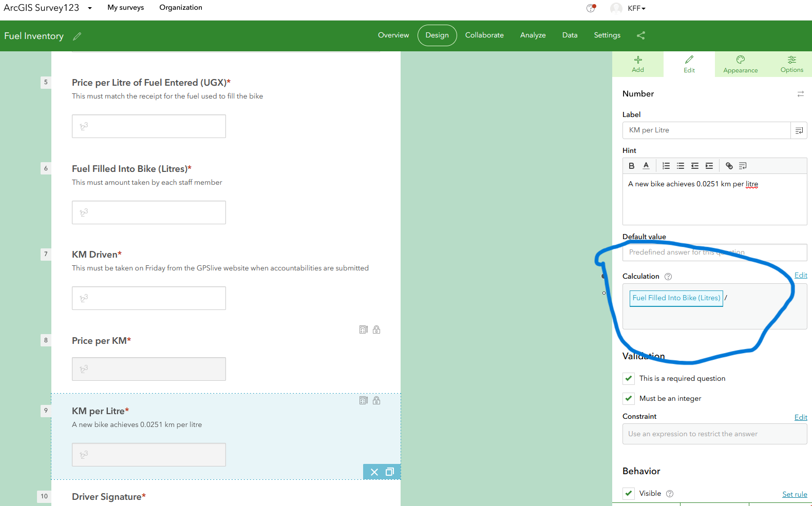Delete the KM per Litre question
The height and width of the screenshot is (506, 812).
pos(374,472)
